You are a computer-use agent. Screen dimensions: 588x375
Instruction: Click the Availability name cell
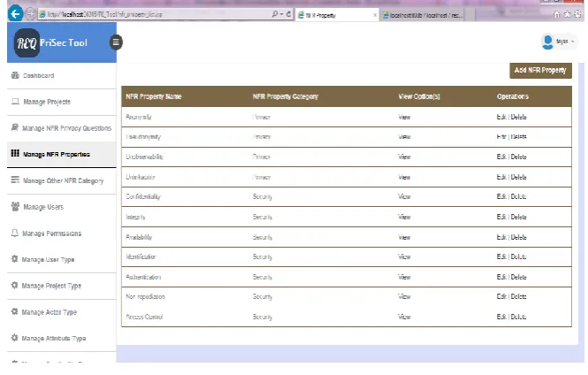(139, 237)
